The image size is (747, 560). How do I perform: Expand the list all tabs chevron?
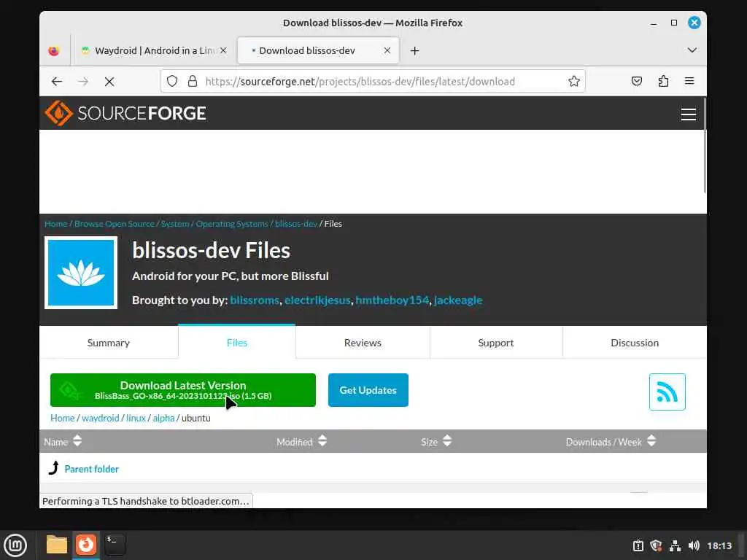click(x=692, y=50)
